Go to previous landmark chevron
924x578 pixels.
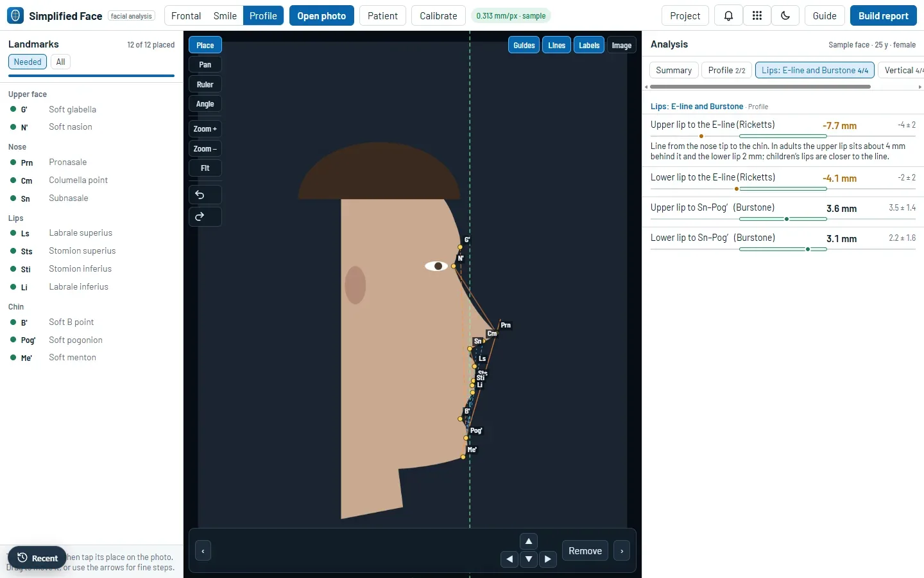(203, 551)
